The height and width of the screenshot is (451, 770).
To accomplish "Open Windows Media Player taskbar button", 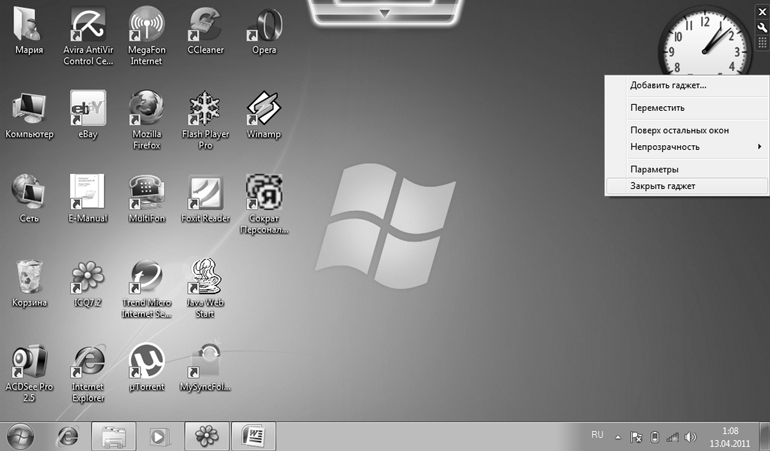I will [160, 436].
